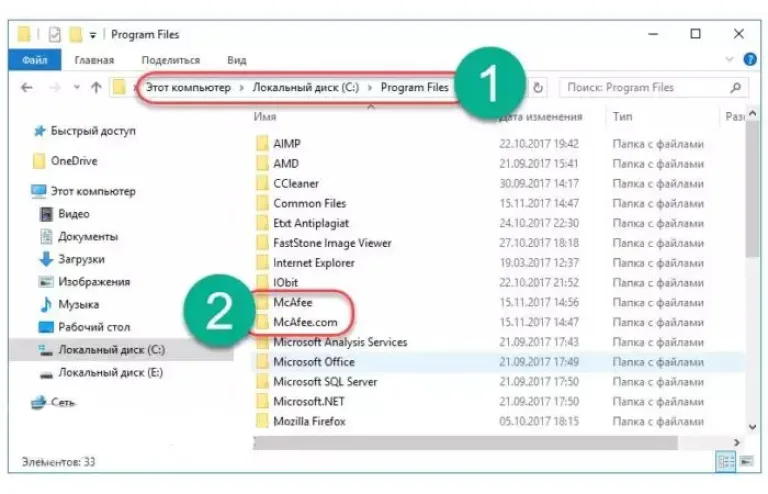
Task: Open Рабочий стол in navigation pane
Action: pyautogui.click(x=94, y=327)
